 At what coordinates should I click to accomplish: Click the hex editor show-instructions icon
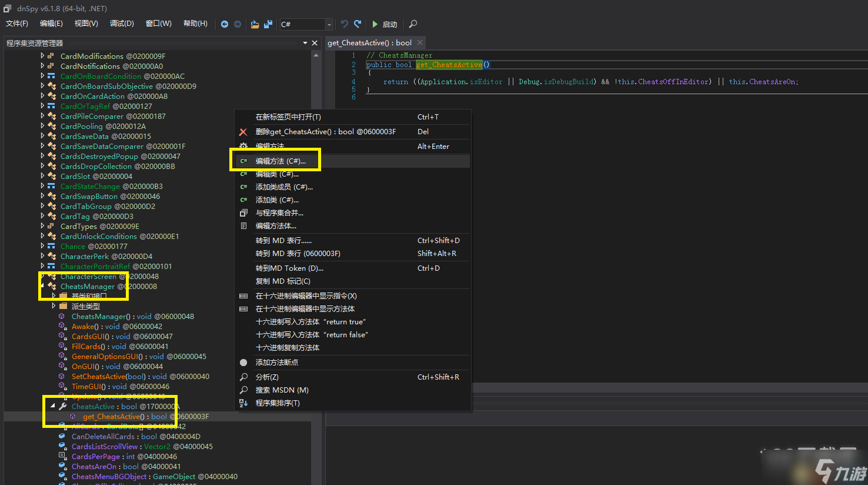click(243, 296)
